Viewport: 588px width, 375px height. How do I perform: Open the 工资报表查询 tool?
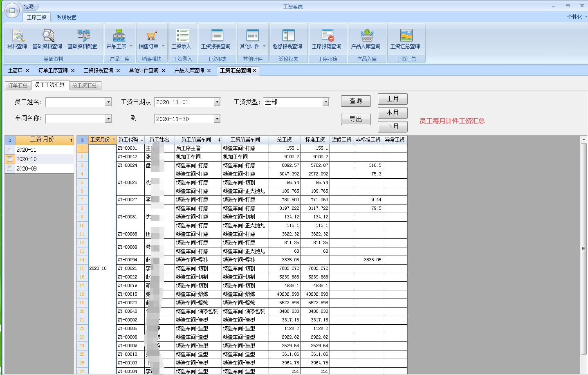(216, 39)
